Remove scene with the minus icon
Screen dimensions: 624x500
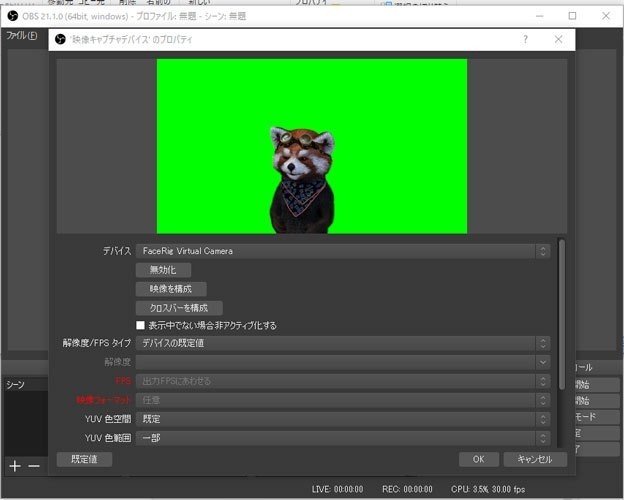click(34, 466)
